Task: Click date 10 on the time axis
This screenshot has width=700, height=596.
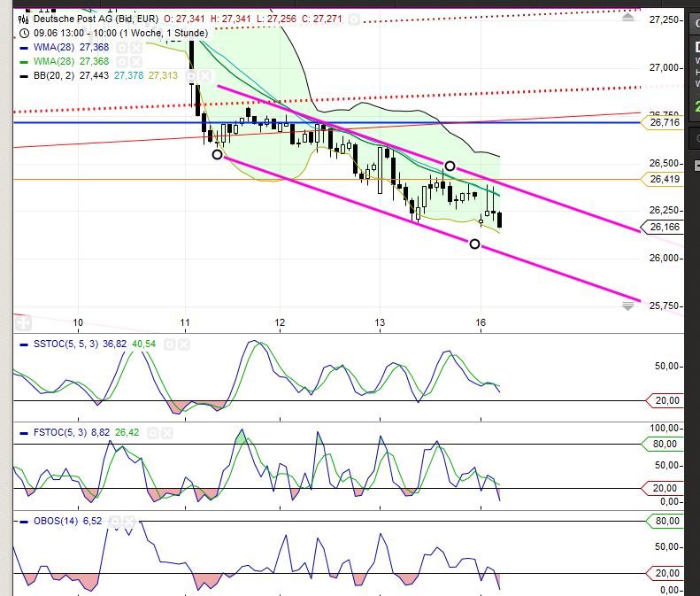Action: [78, 322]
